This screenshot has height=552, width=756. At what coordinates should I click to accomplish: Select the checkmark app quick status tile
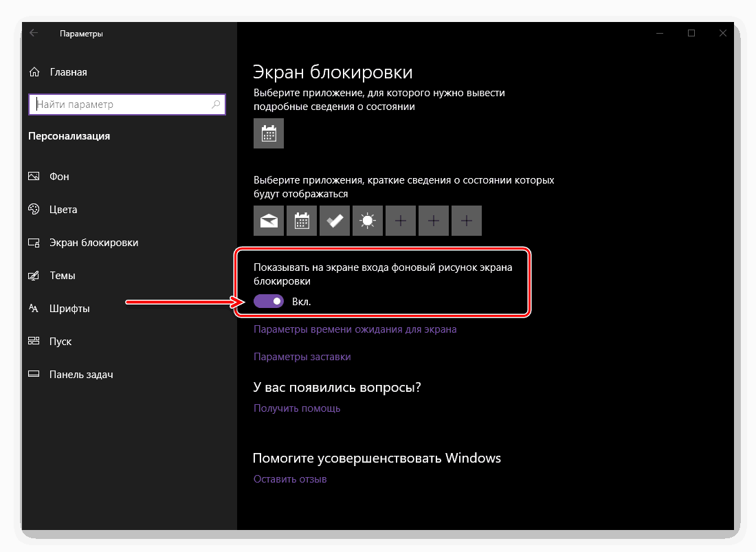335,221
